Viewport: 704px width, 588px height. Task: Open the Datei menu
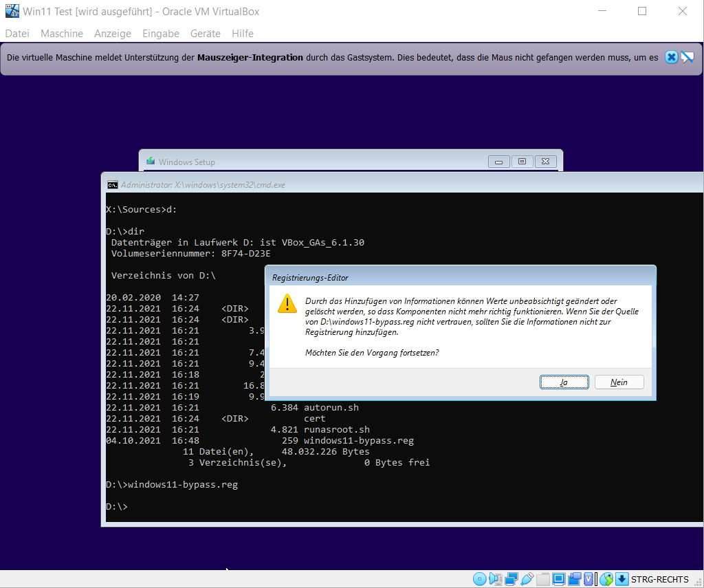[17, 33]
